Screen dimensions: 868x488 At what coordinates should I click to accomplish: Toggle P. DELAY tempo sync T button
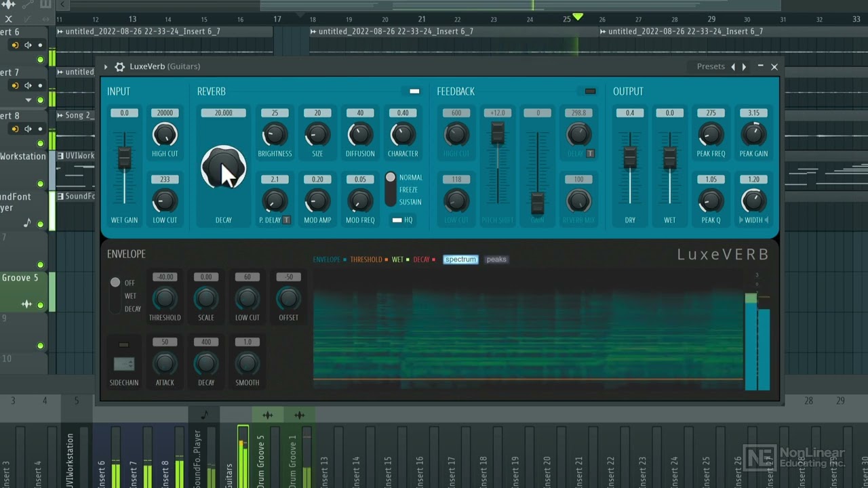point(287,220)
